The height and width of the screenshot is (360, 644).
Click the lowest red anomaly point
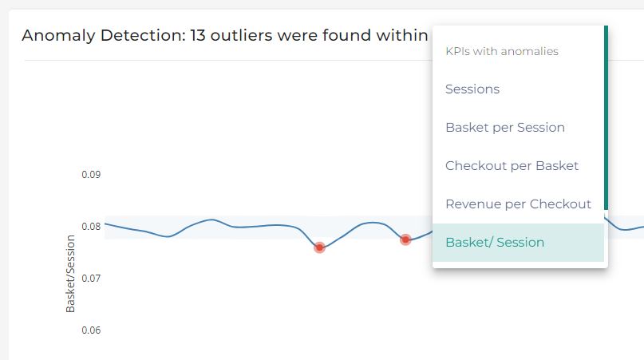click(319, 247)
